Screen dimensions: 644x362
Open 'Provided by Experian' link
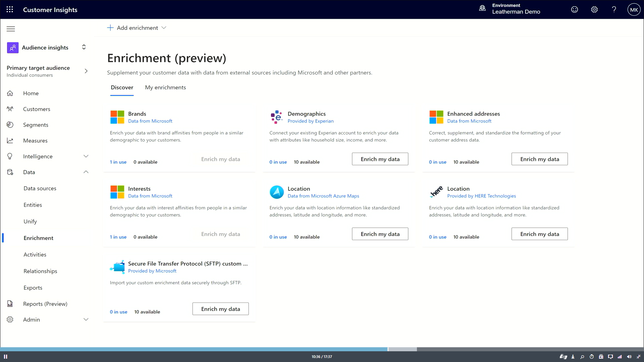point(311,121)
